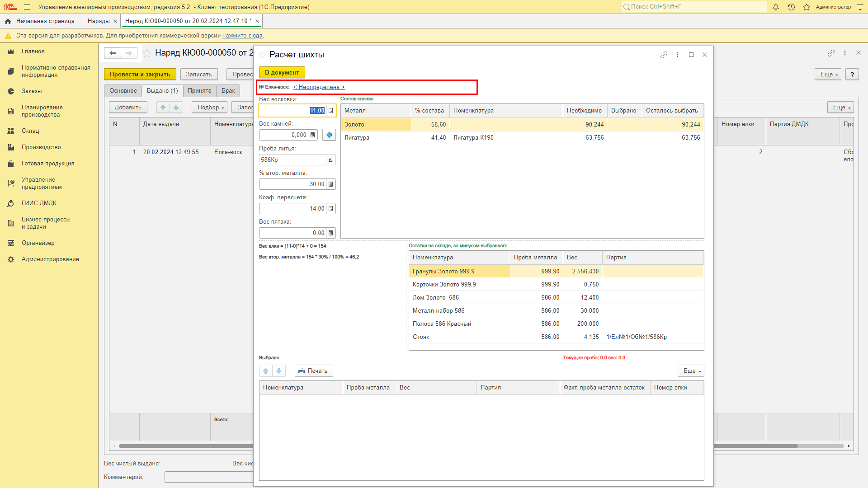Open the help question mark button

pos(852,75)
